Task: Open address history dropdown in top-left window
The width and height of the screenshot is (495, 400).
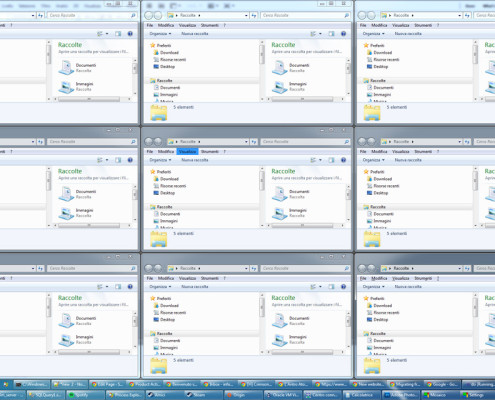Action: [33, 15]
